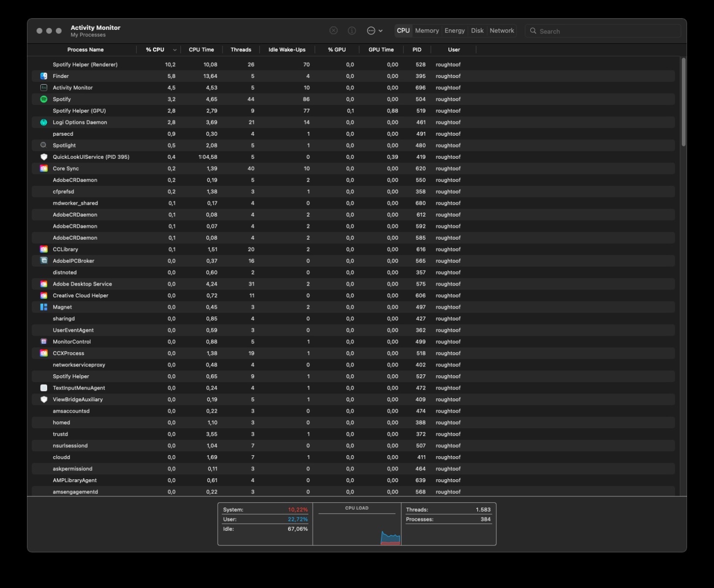Select the trustd process row
The width and height of the screenshot is (714, 588).
[353, 434]
